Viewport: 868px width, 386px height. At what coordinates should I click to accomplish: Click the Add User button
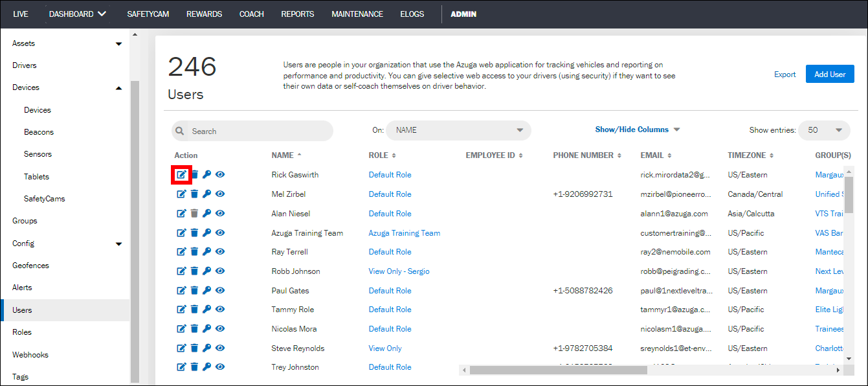830,74
